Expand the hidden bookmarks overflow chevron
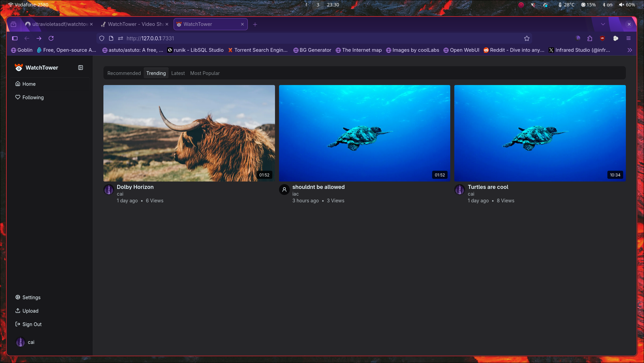 [x=630, y=50]
